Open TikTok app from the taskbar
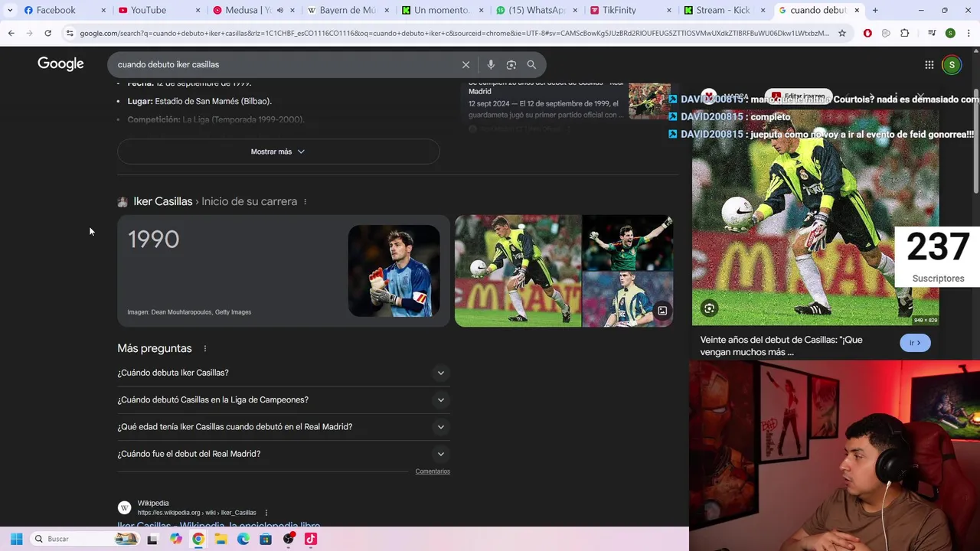 (x=311, y=539)
